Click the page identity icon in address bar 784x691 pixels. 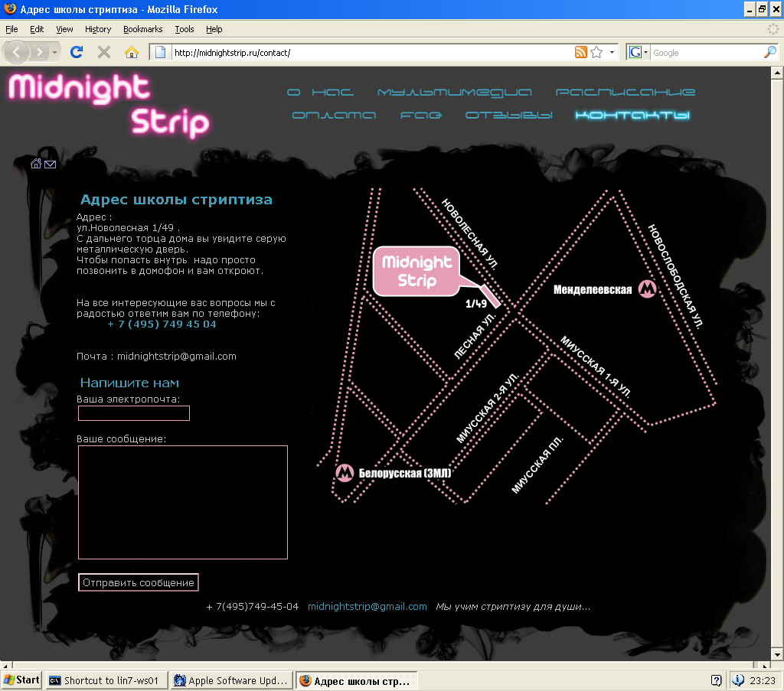pyautogui.click(x=160, y=53)
